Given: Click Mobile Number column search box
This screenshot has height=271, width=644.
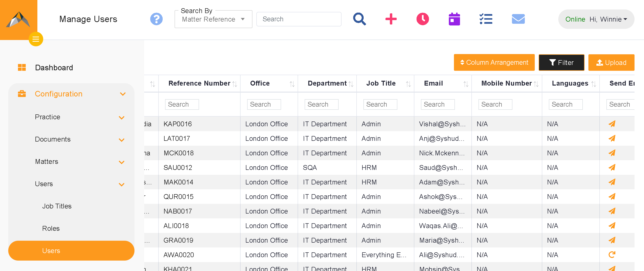Looking at the screenshot, I should pyautogui.click(x=495, y=104).
